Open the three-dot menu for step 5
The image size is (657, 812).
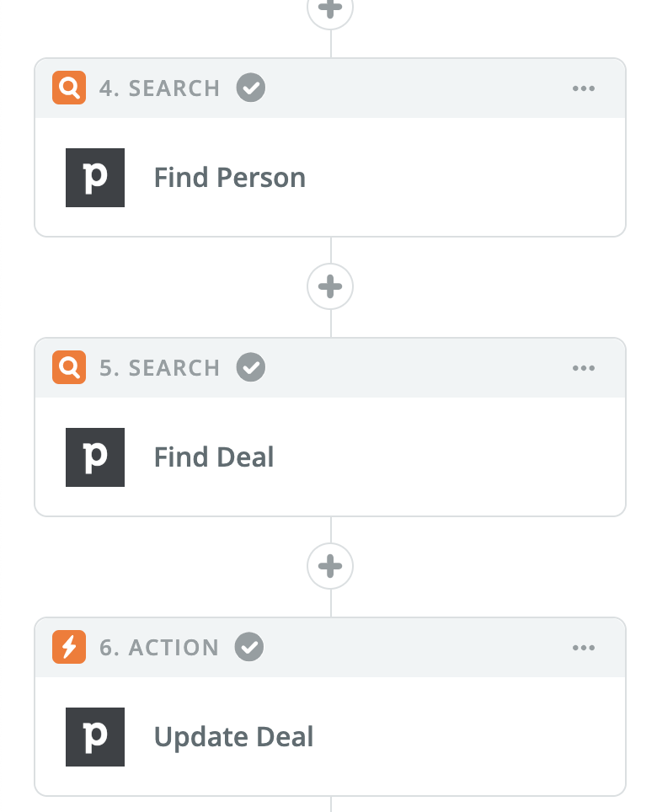coord(584,368)
